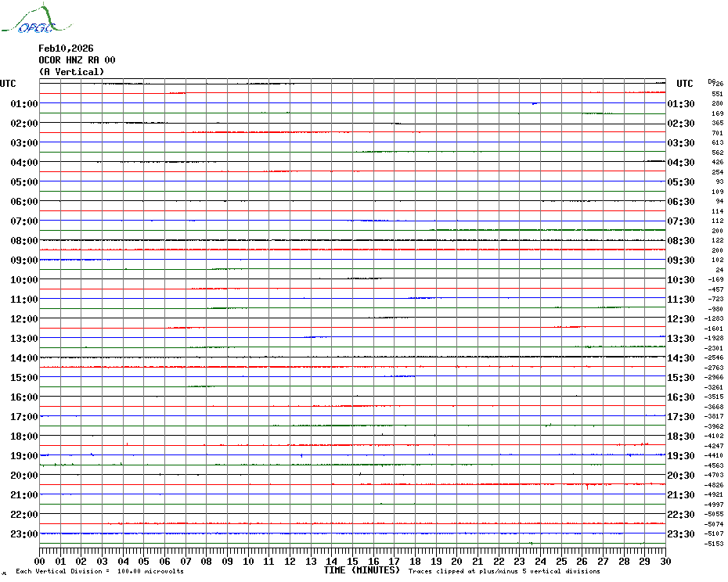
Task: Click the 12:30 time label on the right
Action: tap(681, 319)
